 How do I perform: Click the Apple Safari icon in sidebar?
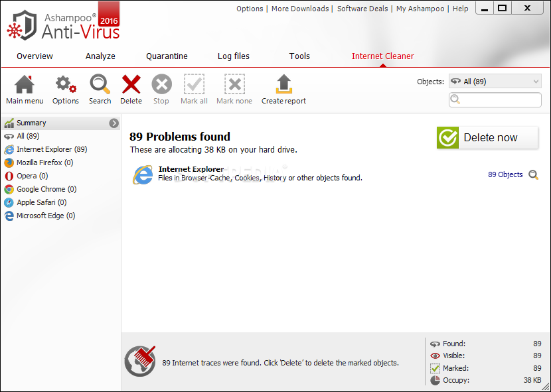9,203
